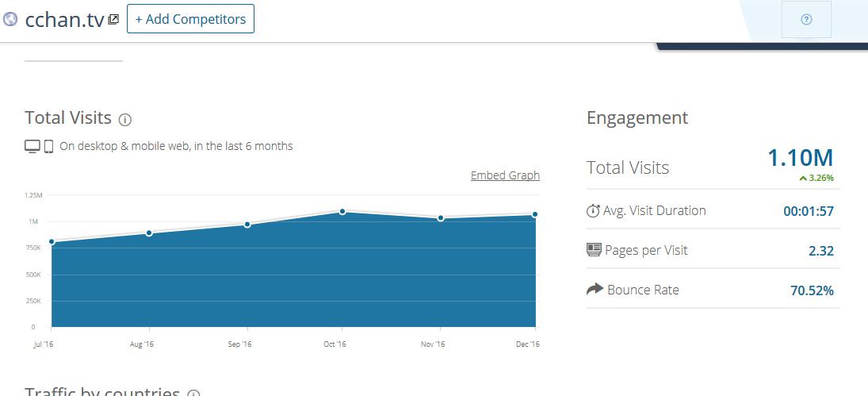868x396 pixels.
Task: Click the cchan.tv site title
Action: [64, 20]
